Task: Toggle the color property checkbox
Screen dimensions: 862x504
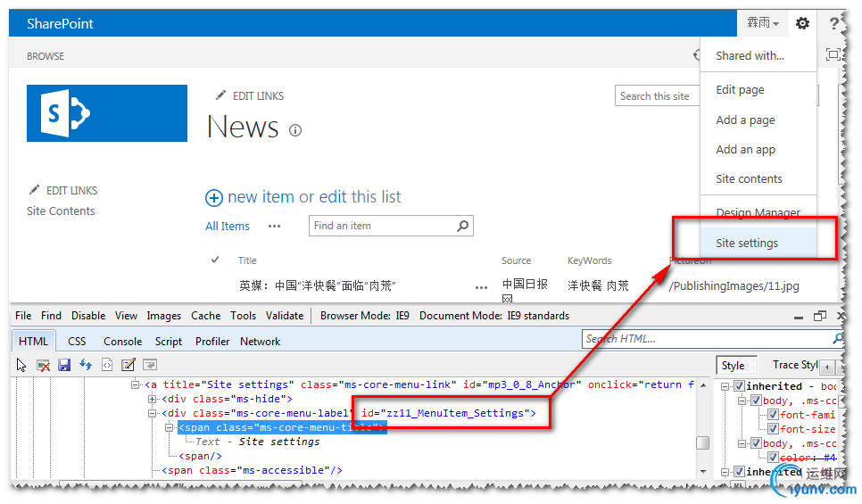Action: pos(773,458)
